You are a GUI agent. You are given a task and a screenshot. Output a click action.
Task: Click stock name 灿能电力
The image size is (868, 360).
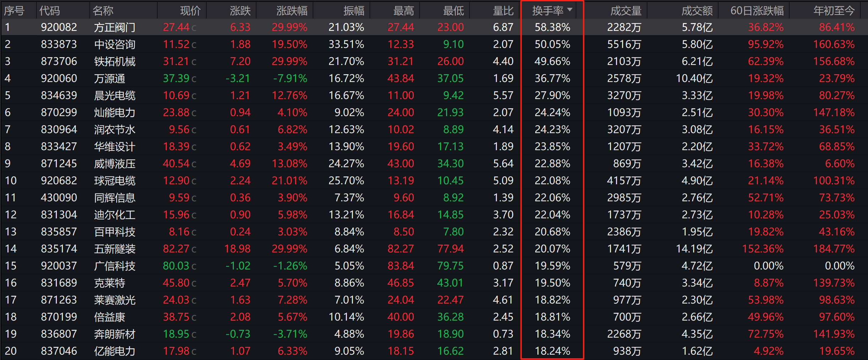coord(114,113)
